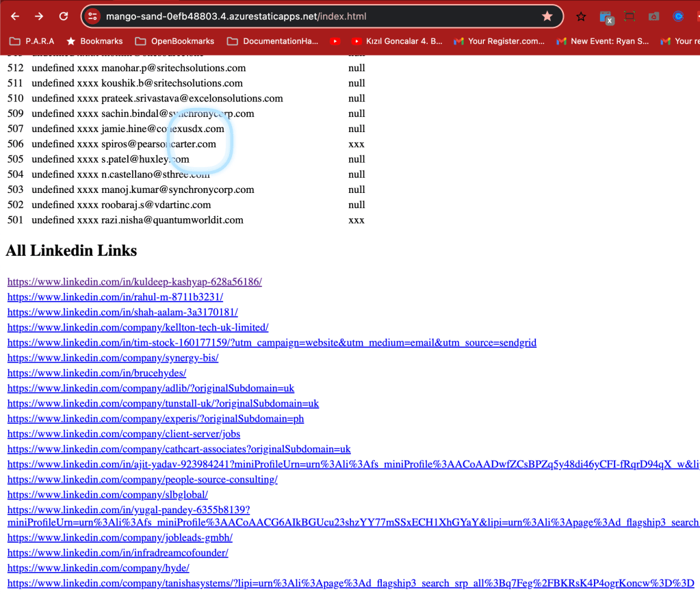This screenshot has height=594, width=700.
Task: Open the New Event: Ryan S... bookmark
Action: click(x=602, y=41)
